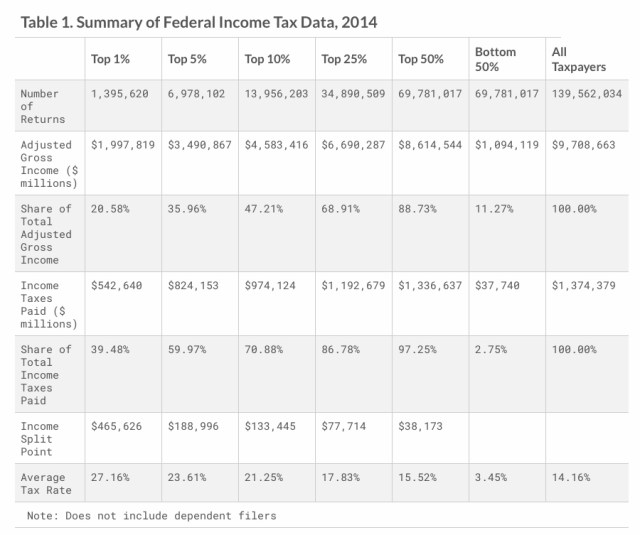
Task: Select the 'Number of Returns' row label
Action: (x=40, y=105)
